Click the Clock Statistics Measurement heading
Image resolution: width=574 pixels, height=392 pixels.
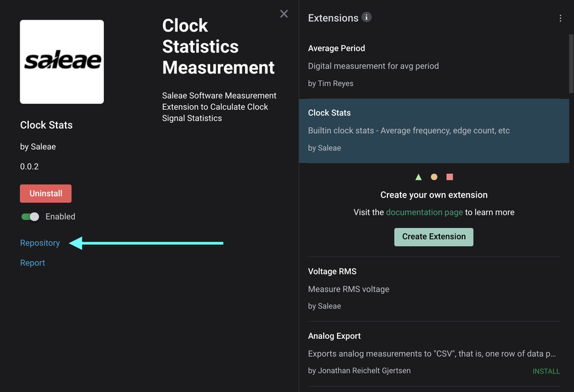pyautogui.click(x=218, y=47)
